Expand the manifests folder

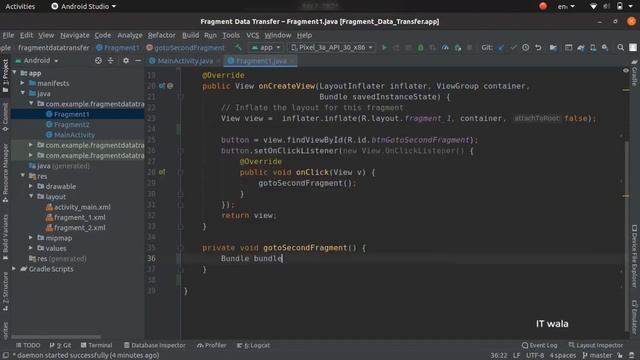tap(23, 83)
